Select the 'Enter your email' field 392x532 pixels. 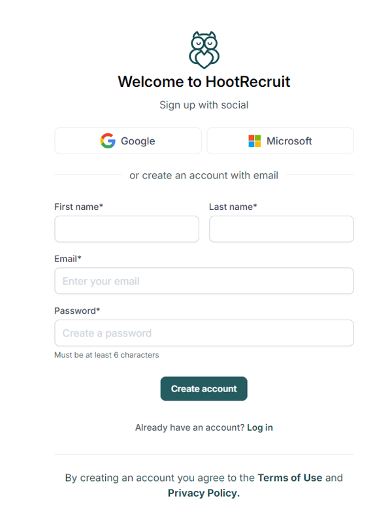[x=204, y=281]
